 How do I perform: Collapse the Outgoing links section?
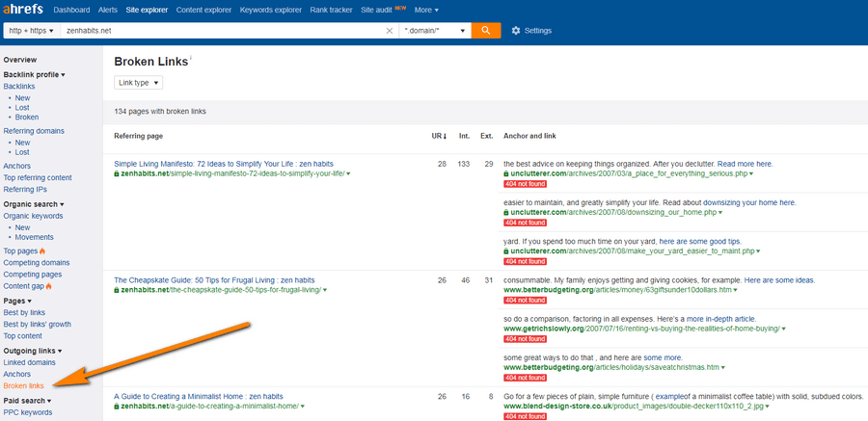point(33,351)
